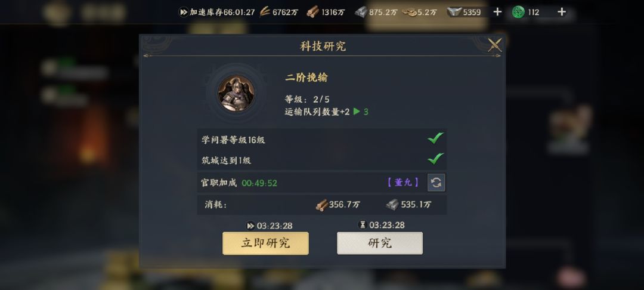Tap the green jade currency icon
The width and height of the screenshot is (644, 290).
(x=518, y=13)
